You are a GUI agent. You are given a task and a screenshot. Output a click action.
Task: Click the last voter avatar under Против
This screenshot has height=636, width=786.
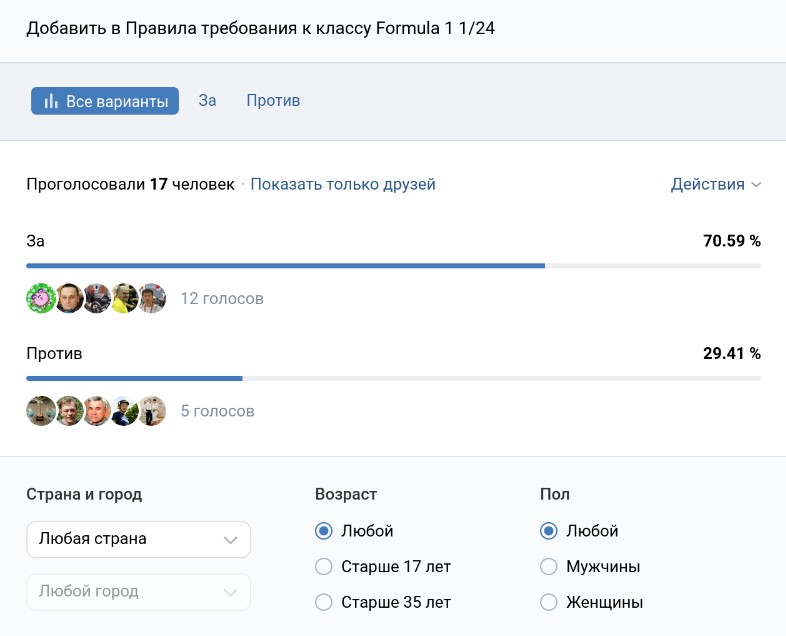click(x=152, y=411)
